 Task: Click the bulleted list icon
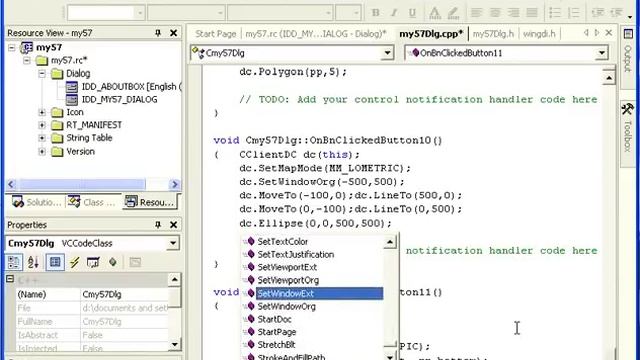pyautogui.click(x=555, y=13)
